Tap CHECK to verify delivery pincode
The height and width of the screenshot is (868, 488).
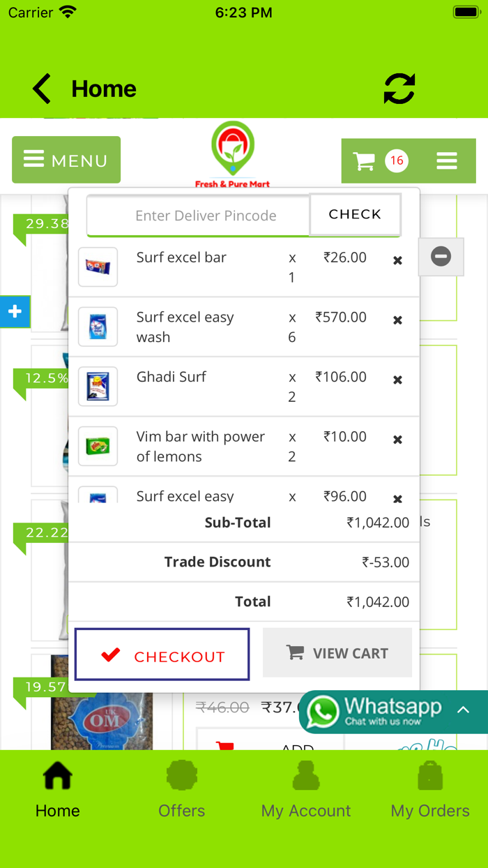coord(355,215)
